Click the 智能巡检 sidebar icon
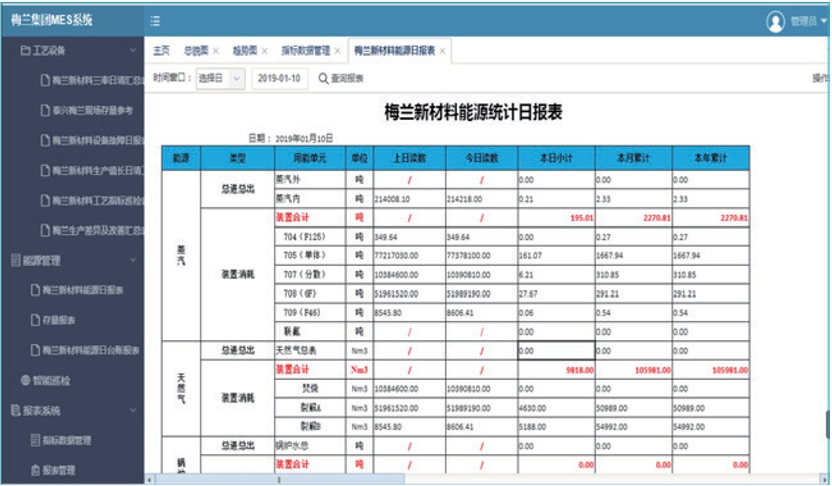Screen dimensions: 832x486 [x=26, y=380]
